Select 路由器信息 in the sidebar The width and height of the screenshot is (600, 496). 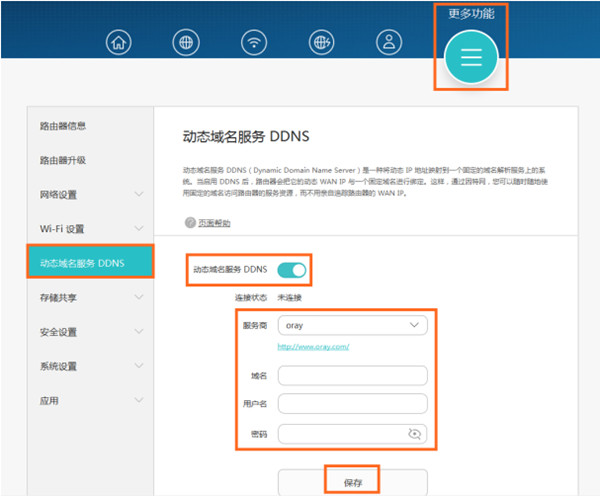coord(63,126)
